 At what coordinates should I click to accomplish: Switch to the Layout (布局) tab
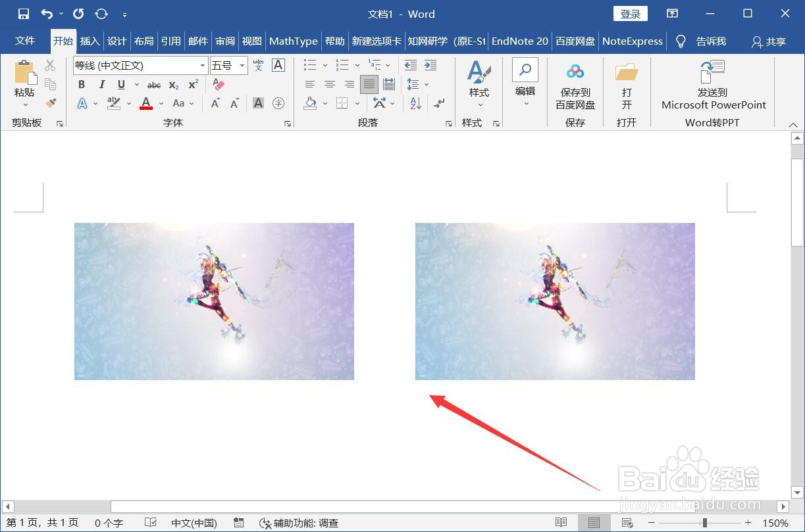pos(143,41)
